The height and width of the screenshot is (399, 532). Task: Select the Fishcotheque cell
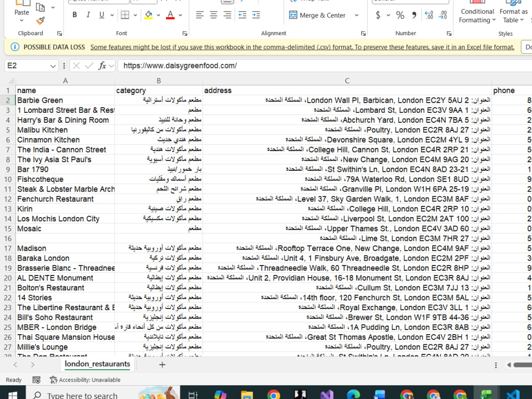tap(65, 179)
